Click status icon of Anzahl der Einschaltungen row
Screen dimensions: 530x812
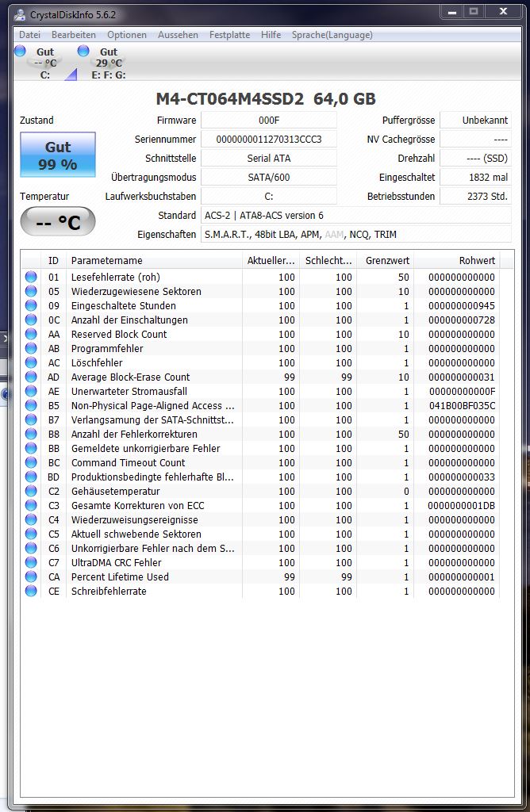[x=31, y=320]
